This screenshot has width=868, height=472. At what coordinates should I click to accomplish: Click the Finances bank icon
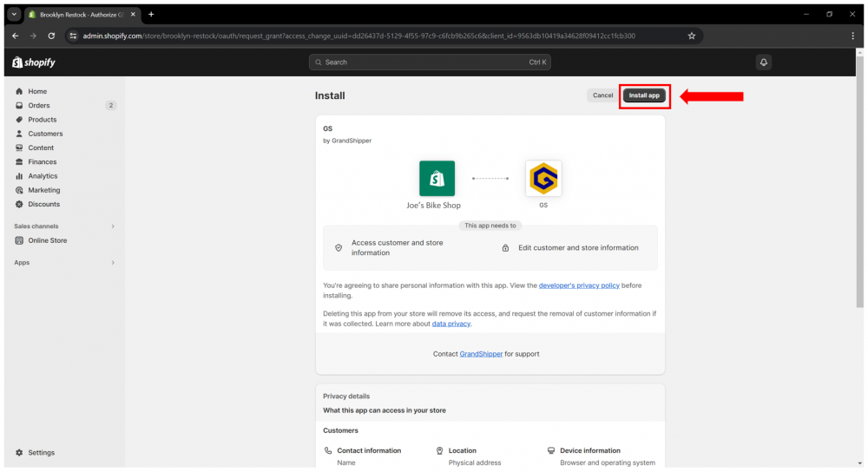(19, 161)
